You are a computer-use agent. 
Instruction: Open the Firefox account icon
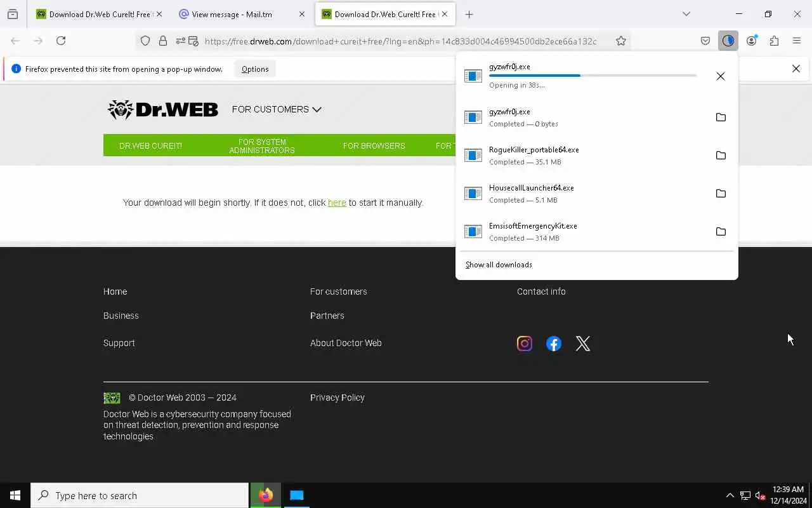(x=752, y=41)
